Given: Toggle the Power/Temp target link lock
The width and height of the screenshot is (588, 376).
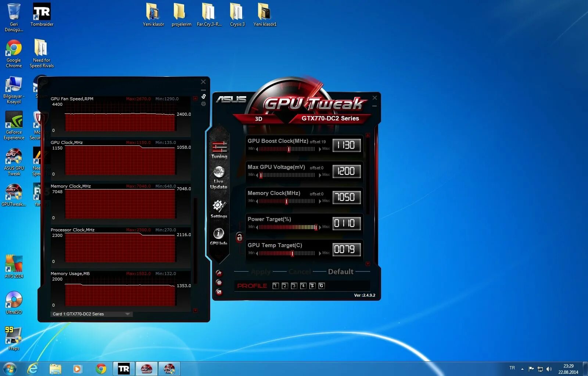Looking at the screenshot, I should [239, 237].
